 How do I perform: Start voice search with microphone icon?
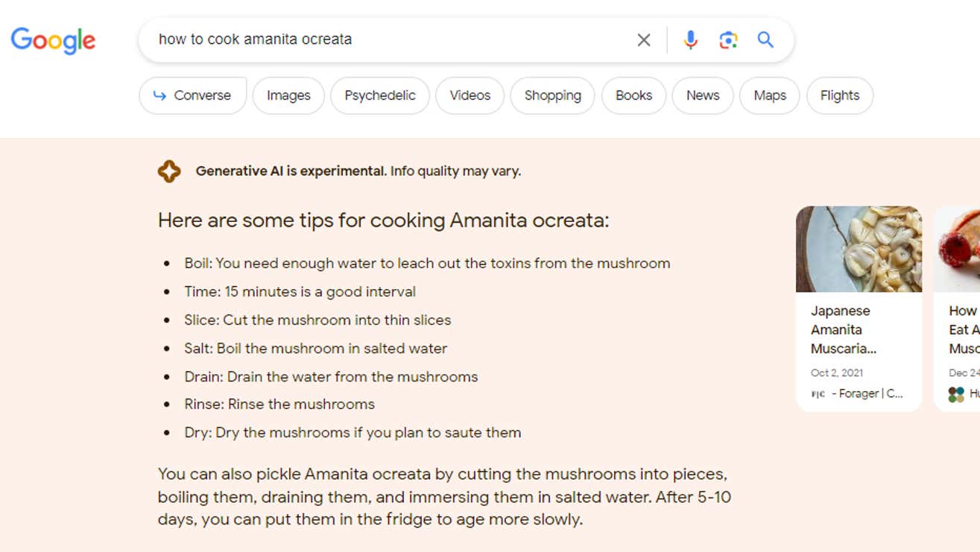tap(690, 40)
